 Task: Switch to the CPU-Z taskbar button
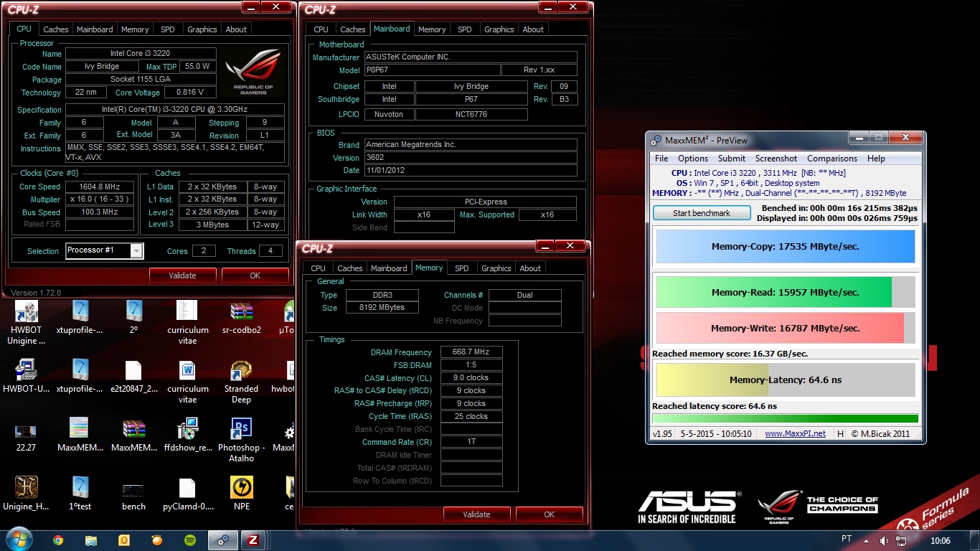[253, 540]
